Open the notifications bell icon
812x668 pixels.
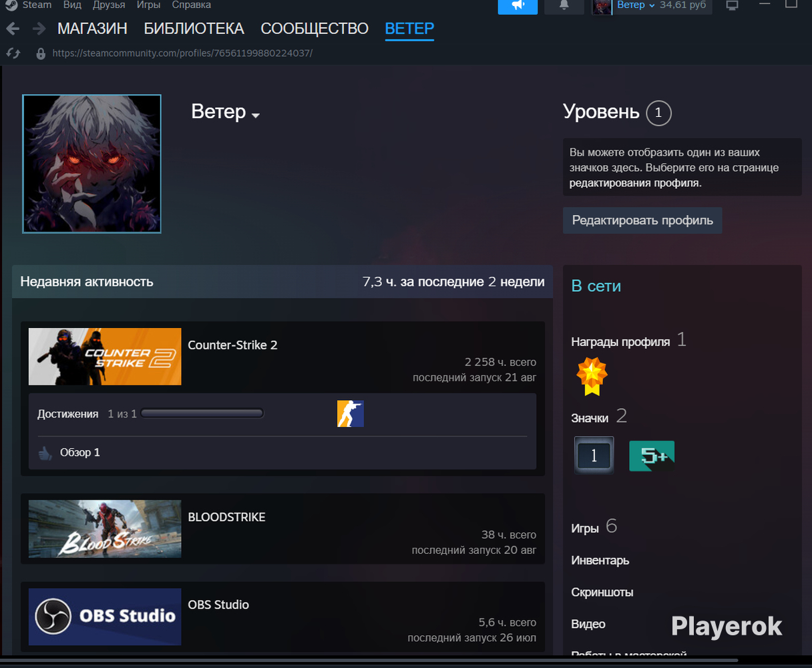pyautogui.click(x=564, y=6)
